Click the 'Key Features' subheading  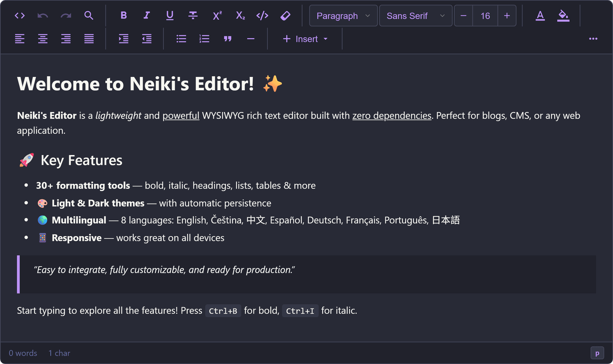(81, 160)
